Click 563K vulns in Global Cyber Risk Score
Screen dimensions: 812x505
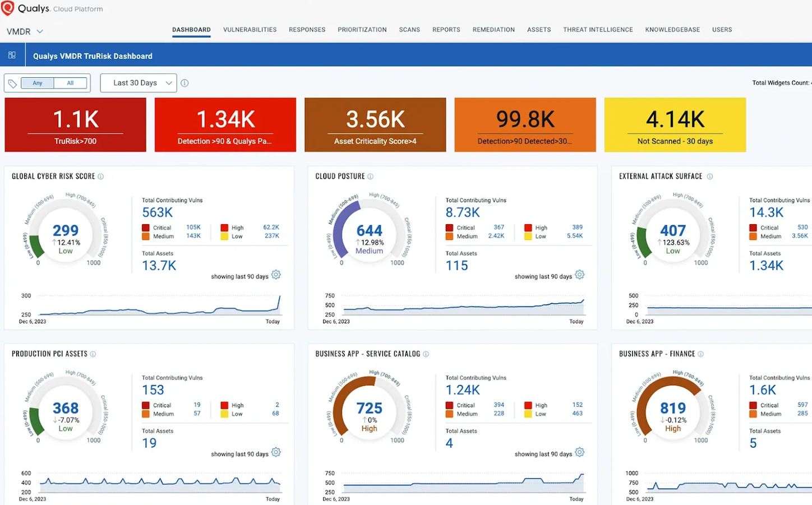click(158, 212)
